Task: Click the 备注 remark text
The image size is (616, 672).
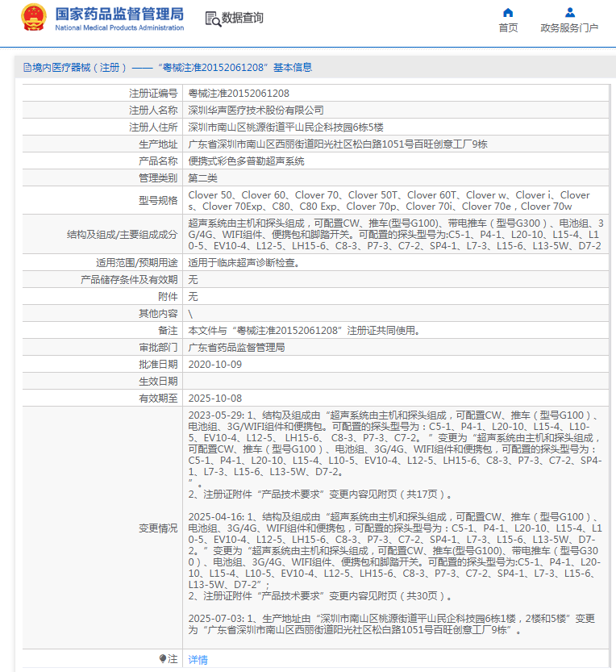Action: point(305,331)
